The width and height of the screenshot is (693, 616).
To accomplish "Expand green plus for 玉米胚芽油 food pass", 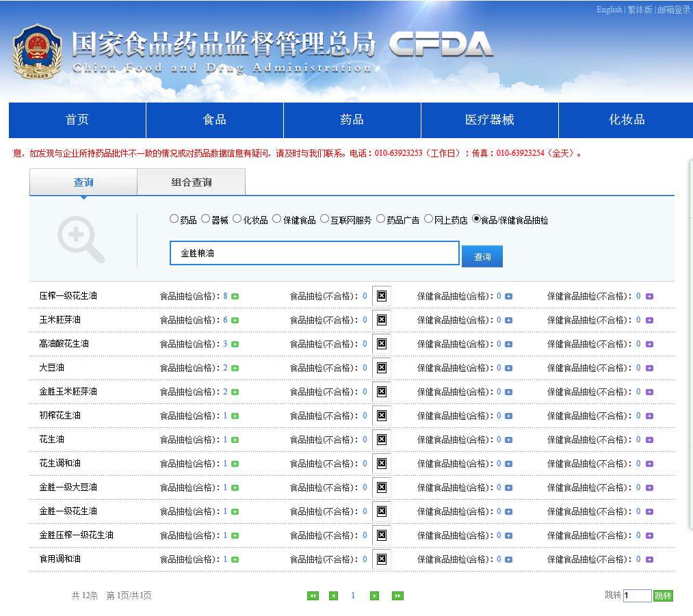I will point(235,320).
